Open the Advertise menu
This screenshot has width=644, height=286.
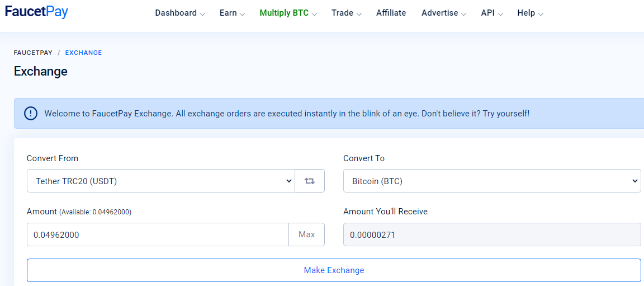click(444, 13)
